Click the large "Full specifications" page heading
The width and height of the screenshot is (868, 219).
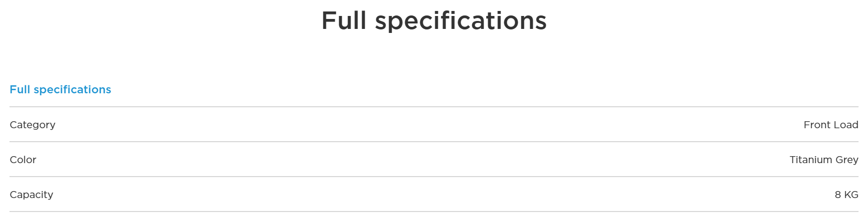(434, 21)
